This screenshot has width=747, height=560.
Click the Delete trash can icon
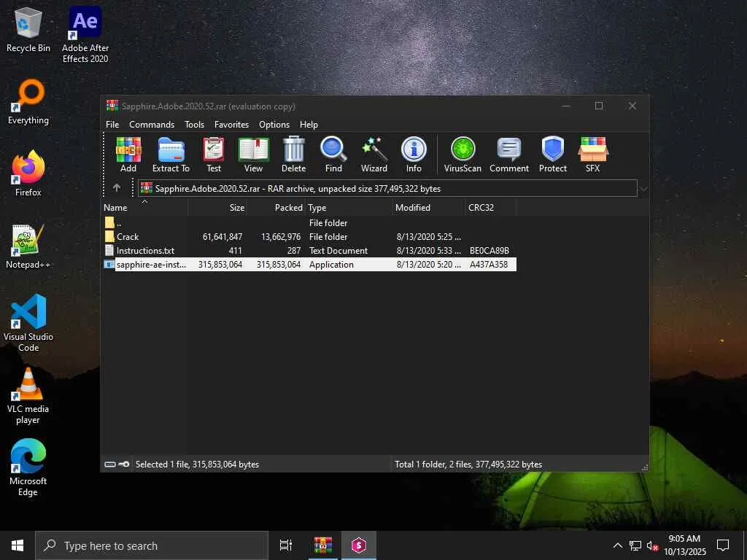(293, 155)
